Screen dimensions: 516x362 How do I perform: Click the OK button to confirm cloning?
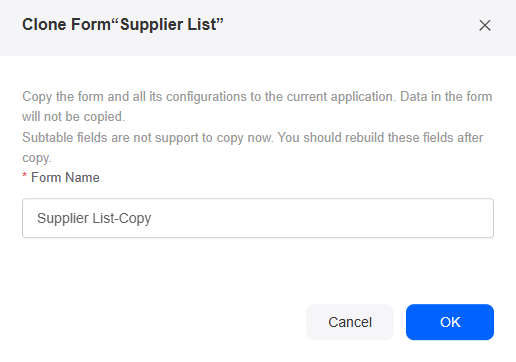pos(450,322)
